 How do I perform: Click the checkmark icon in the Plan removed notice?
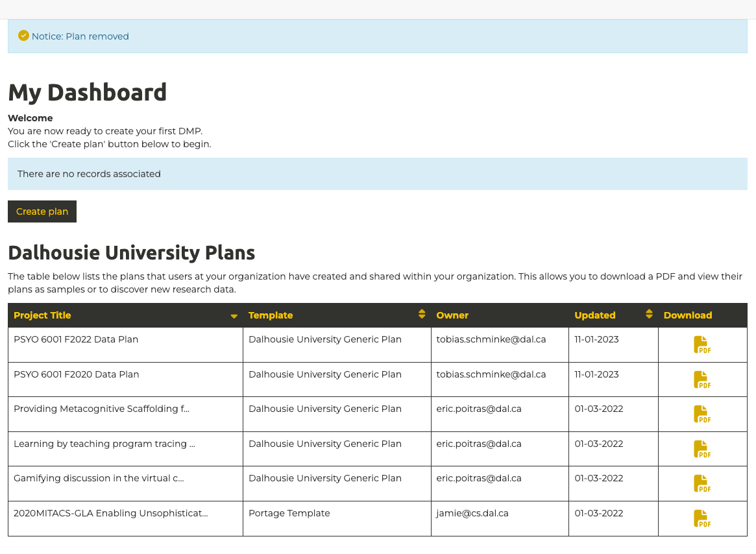pyautogui.click(x=23, y=36)
